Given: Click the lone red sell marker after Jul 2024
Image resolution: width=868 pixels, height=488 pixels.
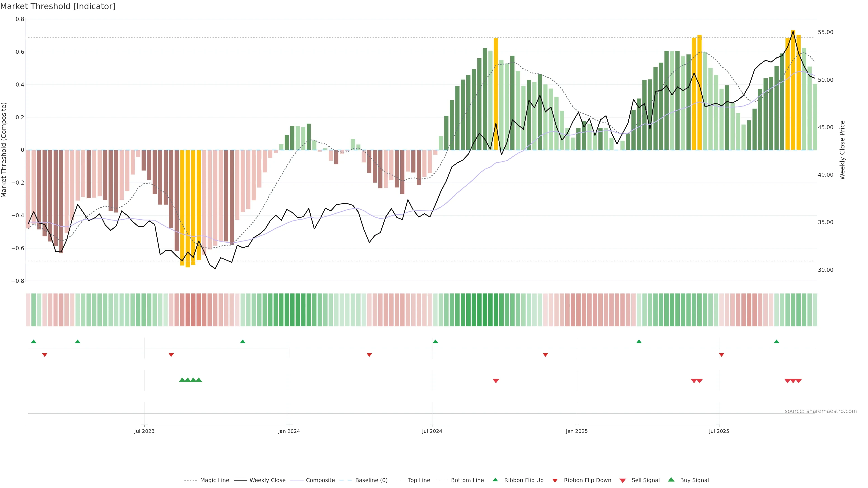Looking at the screenshot, I should tap(496, 381).
